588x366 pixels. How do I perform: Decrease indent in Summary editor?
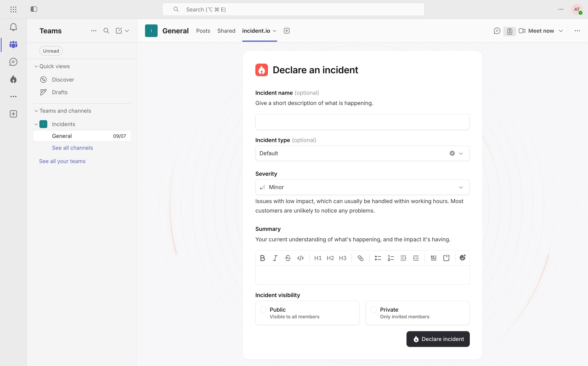pyautogui.click(x=403, y=258)
